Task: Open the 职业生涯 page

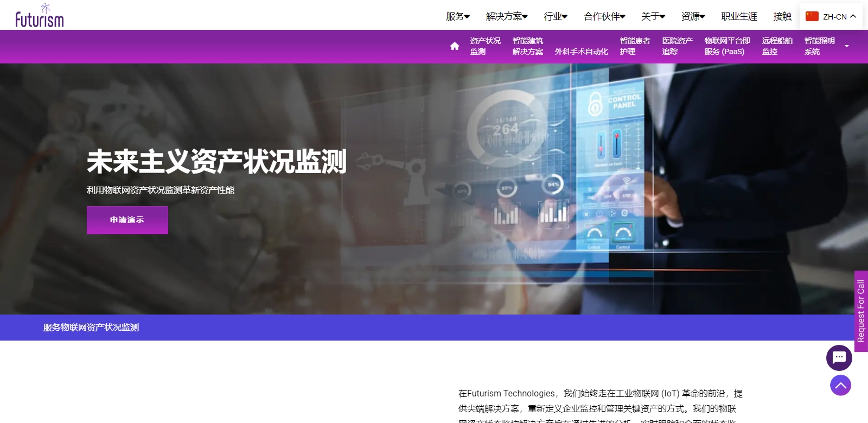Action: tap(739, 16)
